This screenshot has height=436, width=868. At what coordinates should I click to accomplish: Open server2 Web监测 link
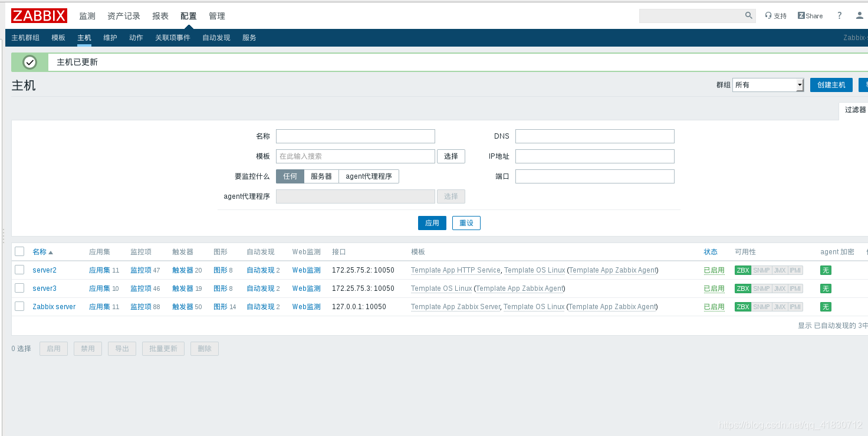[307, 270]
